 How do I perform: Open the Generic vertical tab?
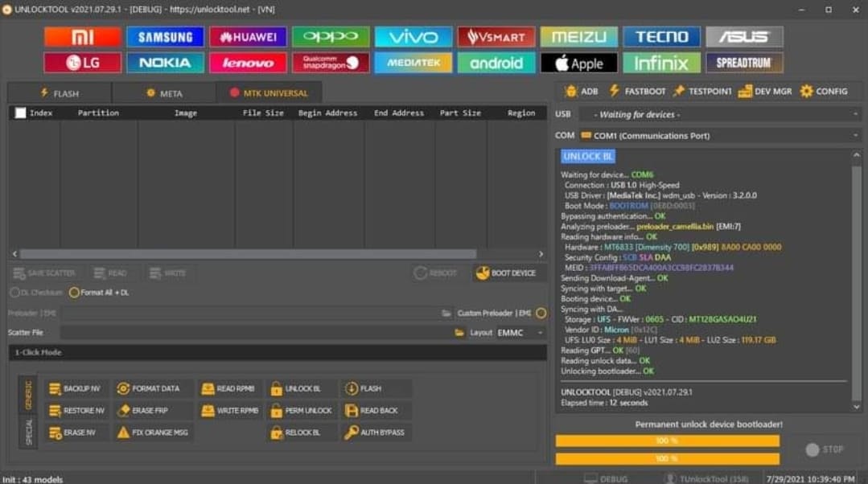coord(28,395)
